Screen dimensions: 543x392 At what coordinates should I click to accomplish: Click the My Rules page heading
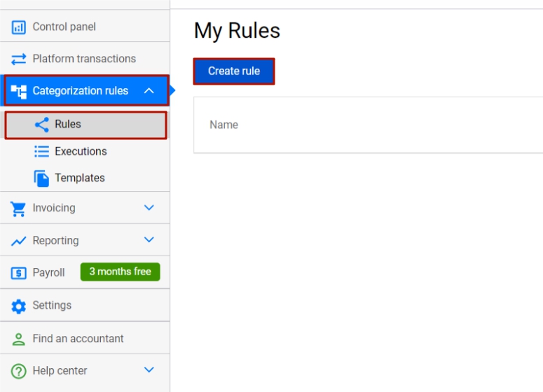(x=237, y=31)
